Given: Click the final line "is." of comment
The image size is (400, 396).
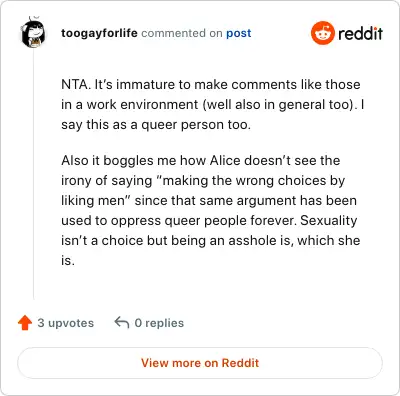Looking at the screenshot, I should (x=68, y=260).
